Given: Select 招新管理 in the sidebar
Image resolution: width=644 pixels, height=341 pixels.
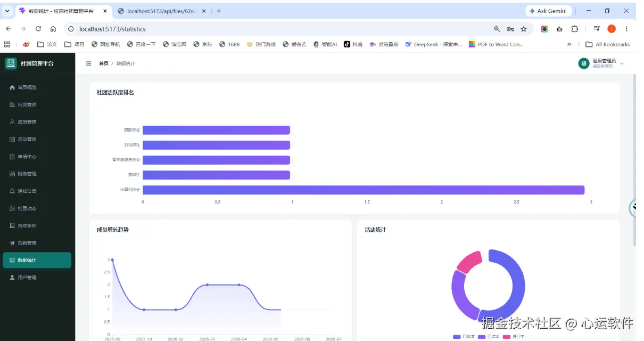Looking at the screenshot, I should point(37,243).
